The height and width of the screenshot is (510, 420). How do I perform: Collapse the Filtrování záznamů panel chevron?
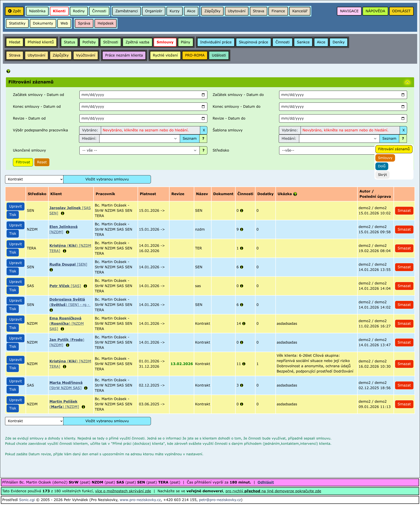407,82
